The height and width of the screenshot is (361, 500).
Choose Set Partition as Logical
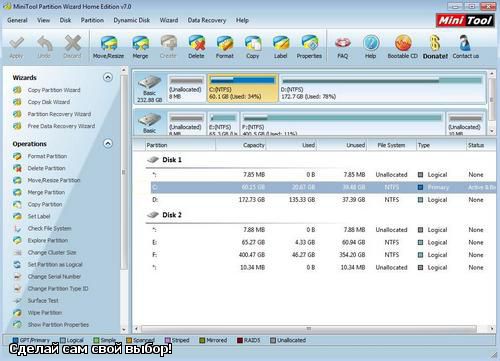tap(55, 264)
